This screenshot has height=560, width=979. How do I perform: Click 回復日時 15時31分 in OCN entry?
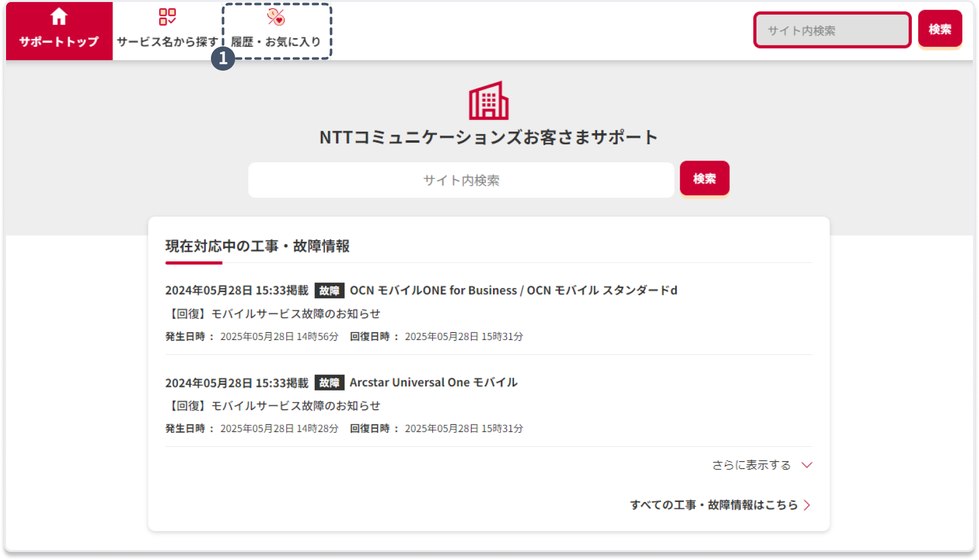[437, 337]
